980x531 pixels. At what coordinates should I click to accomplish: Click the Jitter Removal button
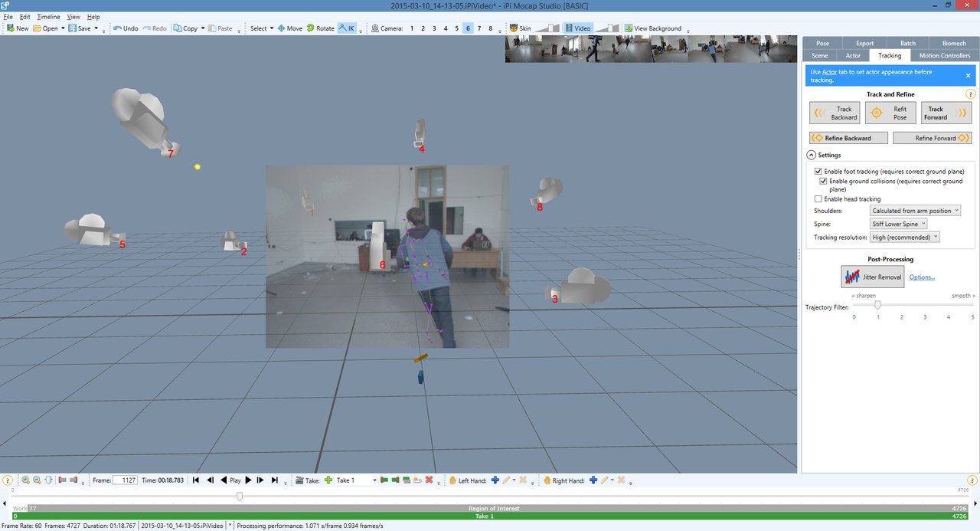click(x=873, y=277)
